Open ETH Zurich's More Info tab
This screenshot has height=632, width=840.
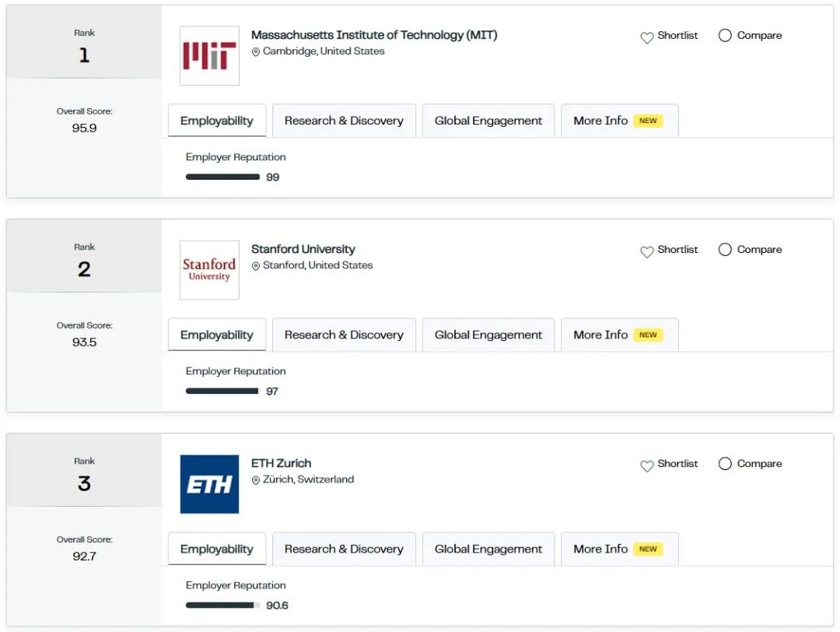619,549
